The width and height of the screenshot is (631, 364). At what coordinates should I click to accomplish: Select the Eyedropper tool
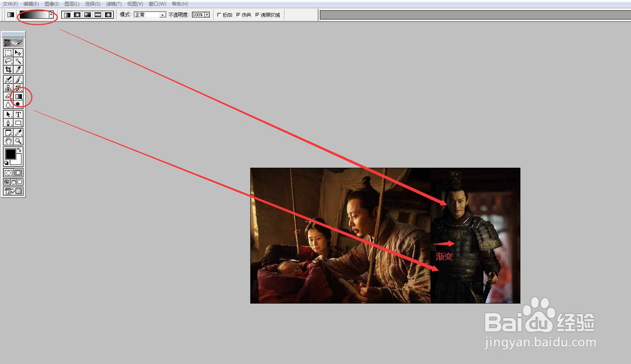point(18,133)
